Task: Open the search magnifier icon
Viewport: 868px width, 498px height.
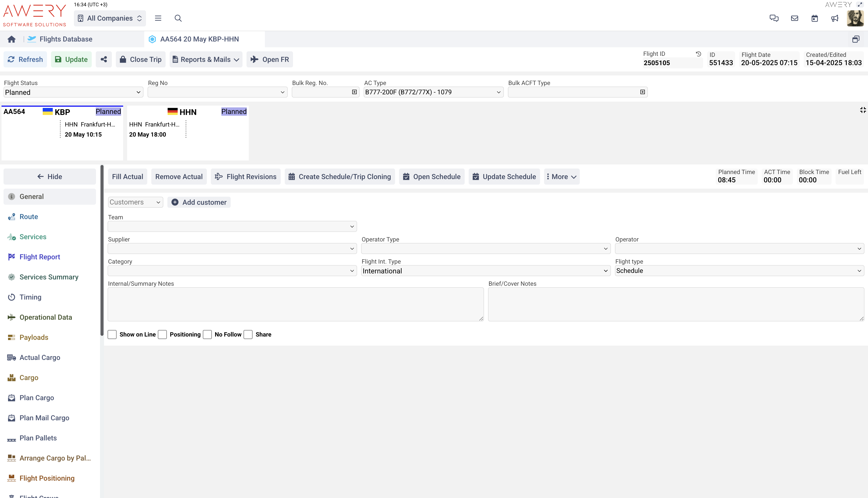Action: pos(178,18)
